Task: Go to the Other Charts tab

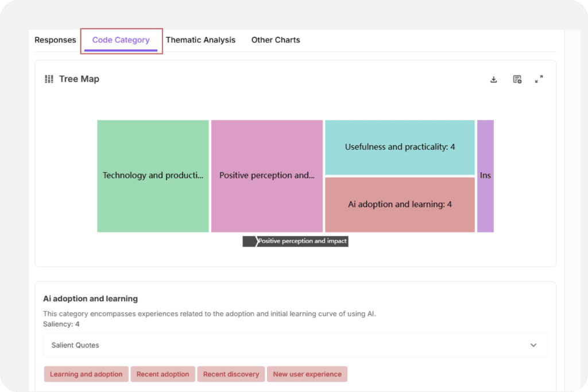Action: pyautogui.click(x=276, y=40)
